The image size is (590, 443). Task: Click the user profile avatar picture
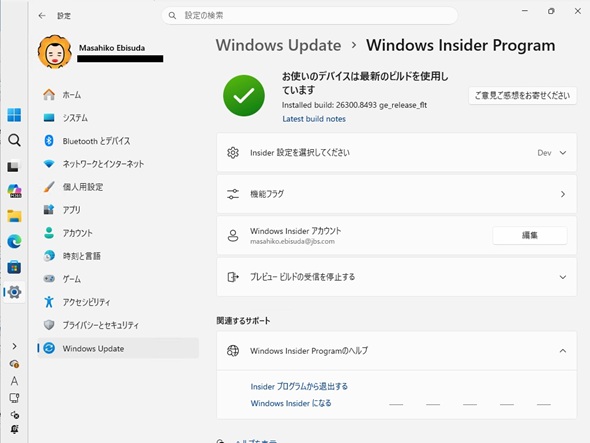55,52
